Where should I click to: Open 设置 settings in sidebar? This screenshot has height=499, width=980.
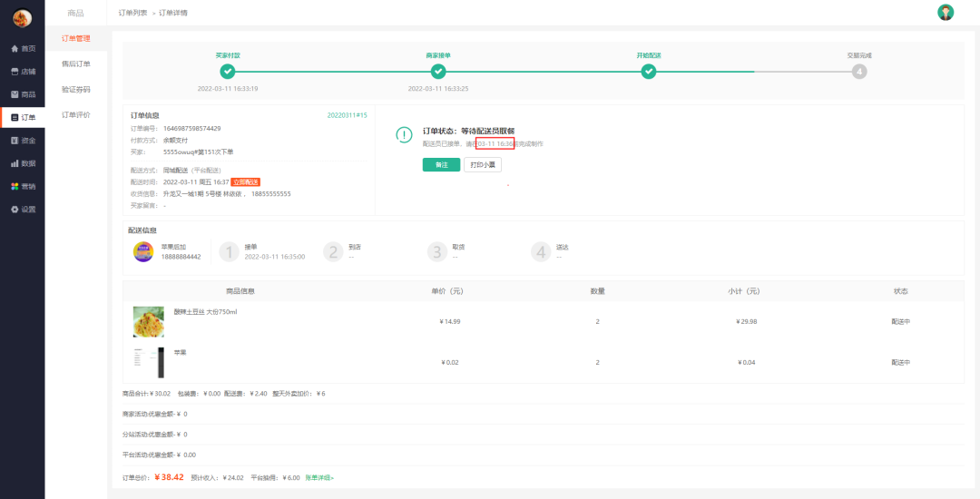pos(23,210)
